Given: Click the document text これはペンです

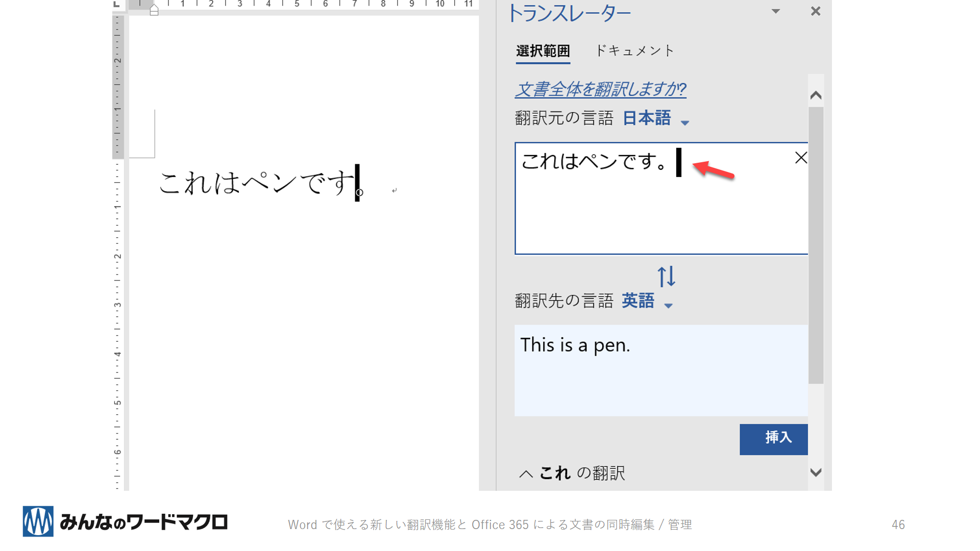Looking at the screenshot, I should (x=255, y=183).
